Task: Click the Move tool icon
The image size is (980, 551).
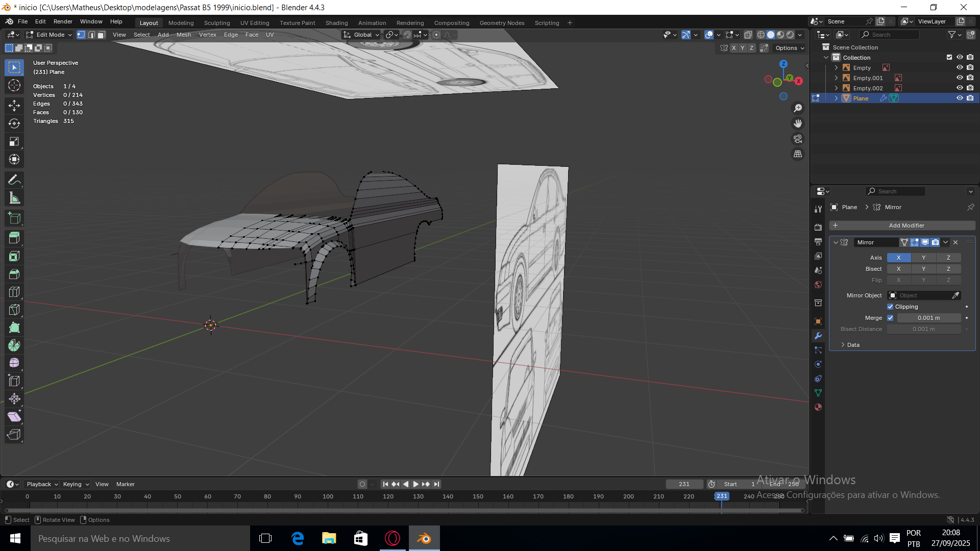Action: 14,106
